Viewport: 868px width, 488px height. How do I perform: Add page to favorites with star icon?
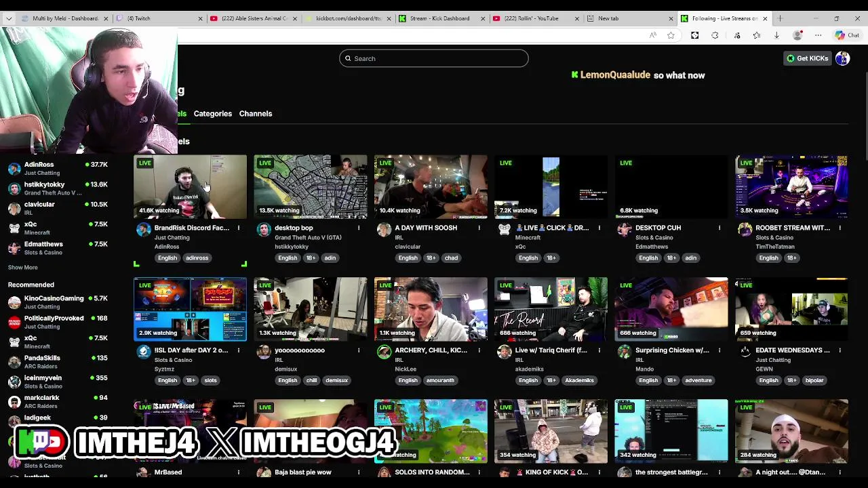[671, 35]
